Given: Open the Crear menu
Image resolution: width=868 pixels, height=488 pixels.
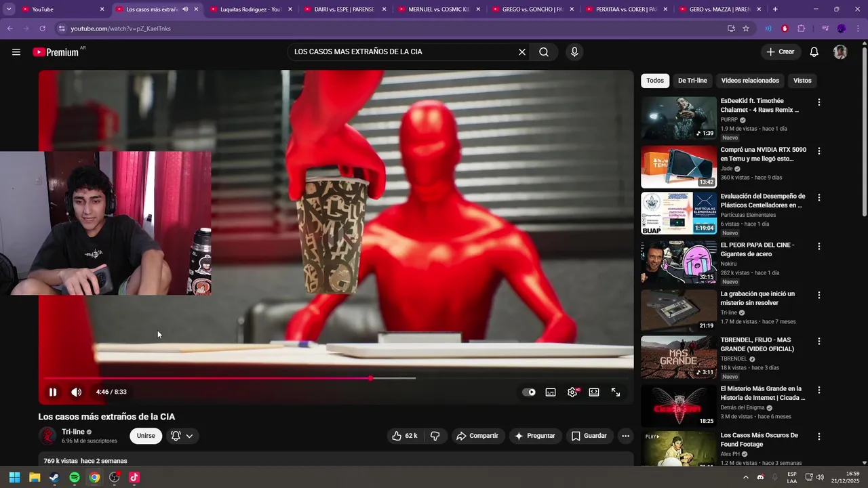Looking at the screenshot, I should click(781, 52).
